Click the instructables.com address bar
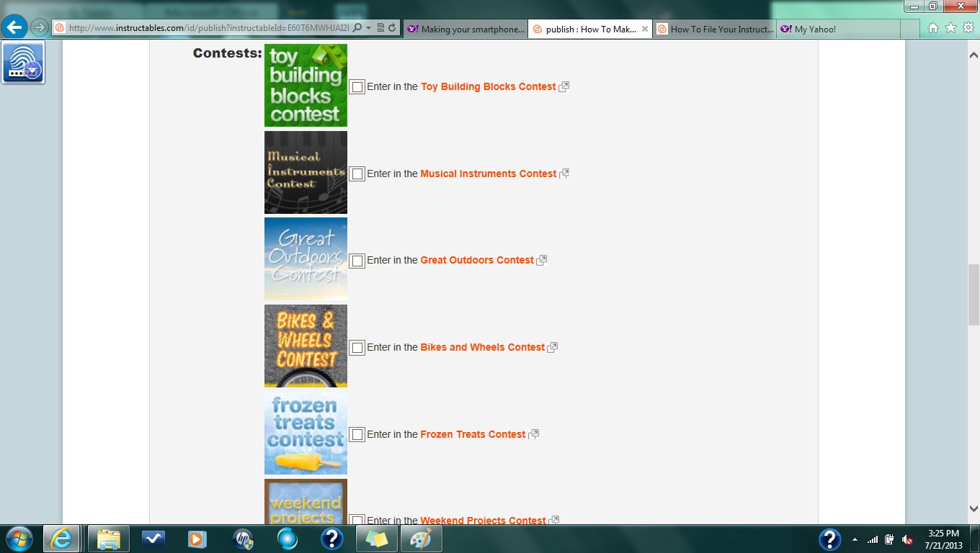This screenshot has height=553, width=980. (x=208, y=28)
